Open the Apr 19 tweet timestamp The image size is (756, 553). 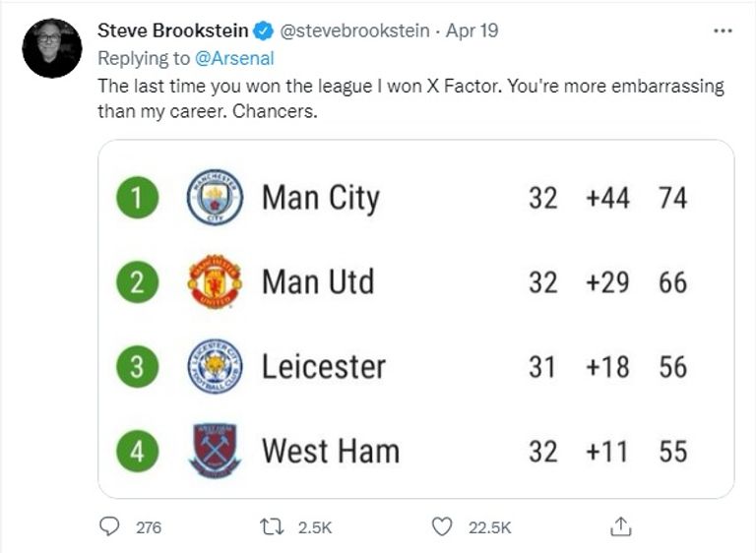[x=472, y=31]
